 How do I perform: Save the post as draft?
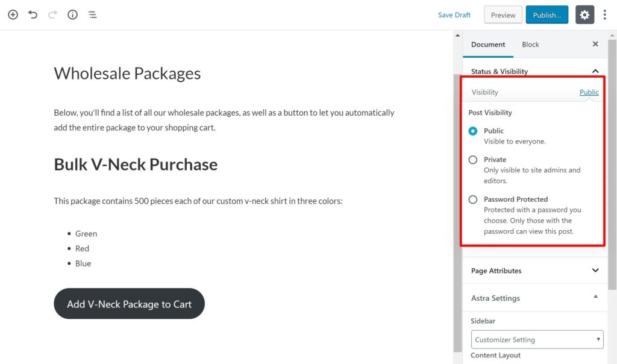coord(454,14)
